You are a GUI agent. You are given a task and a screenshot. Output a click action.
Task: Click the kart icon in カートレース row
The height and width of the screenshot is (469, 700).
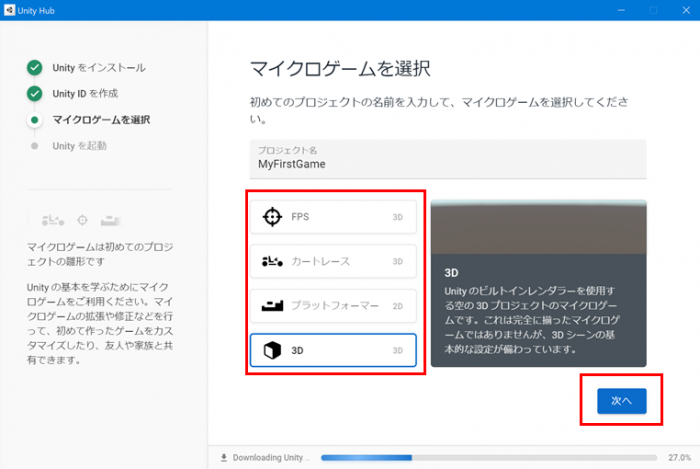(272, 261)
